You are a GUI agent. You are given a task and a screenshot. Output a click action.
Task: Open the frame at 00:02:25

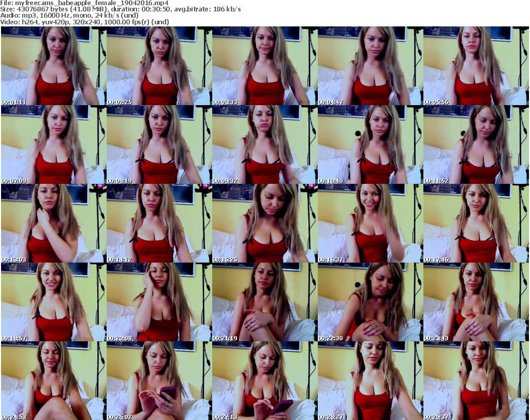click(x=159, y=66)
